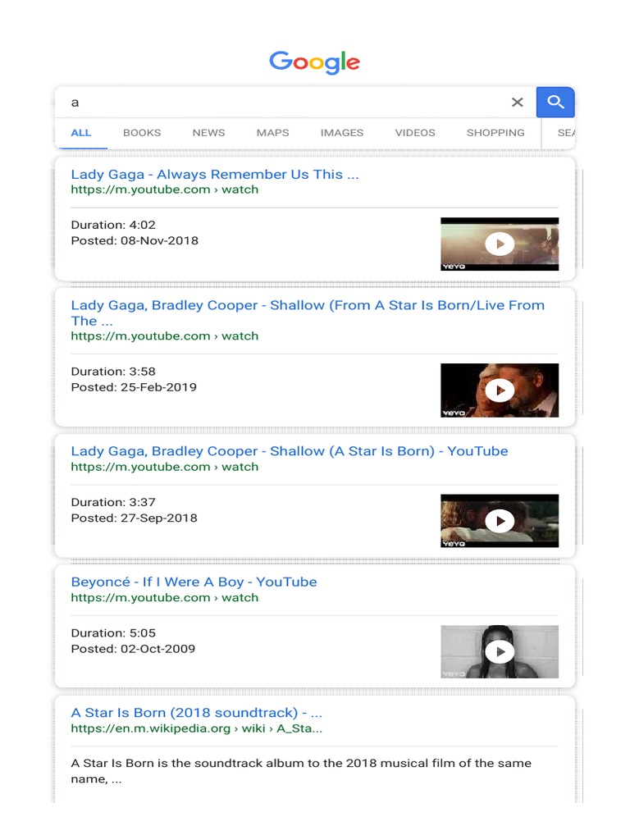Click 'Duration: 3:37' text
630x840 pixels.
click(x=113, y=502)
